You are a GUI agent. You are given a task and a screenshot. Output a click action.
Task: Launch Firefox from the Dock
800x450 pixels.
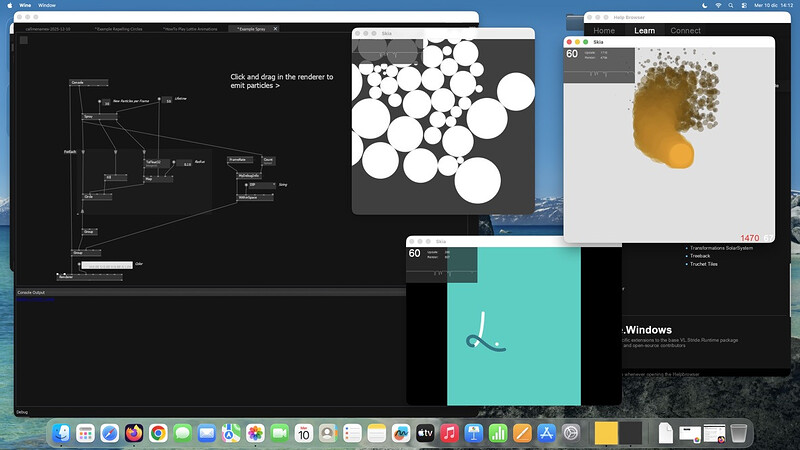(134, 433)
